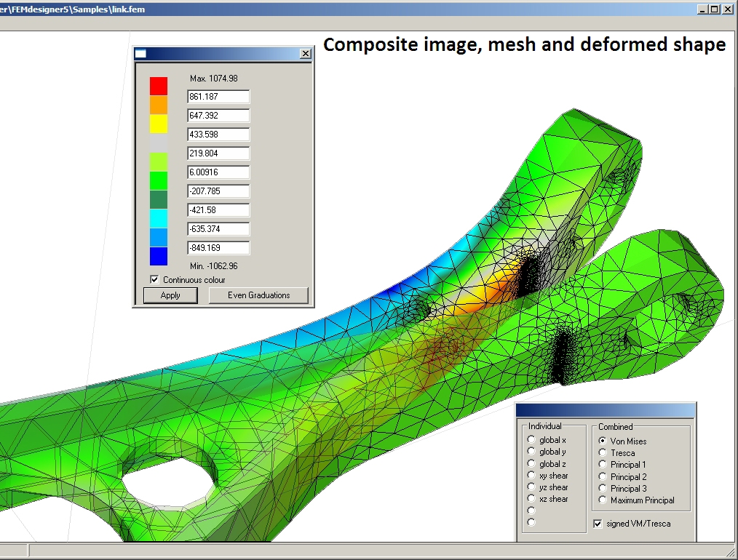Disable the signed VM/Tresca checkbox
The image size is (738, 560).
pyautogui.click(x=598, y=524)
